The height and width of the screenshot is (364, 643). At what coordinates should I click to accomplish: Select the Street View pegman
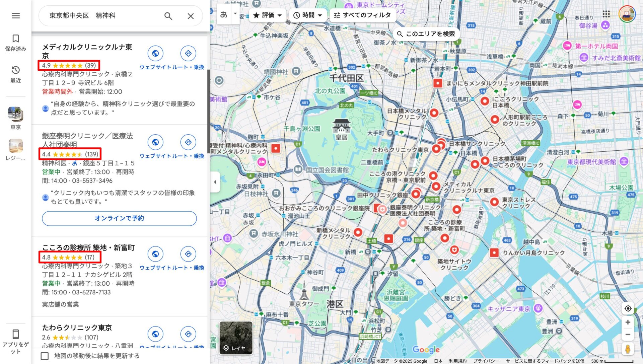click(628, 349)
